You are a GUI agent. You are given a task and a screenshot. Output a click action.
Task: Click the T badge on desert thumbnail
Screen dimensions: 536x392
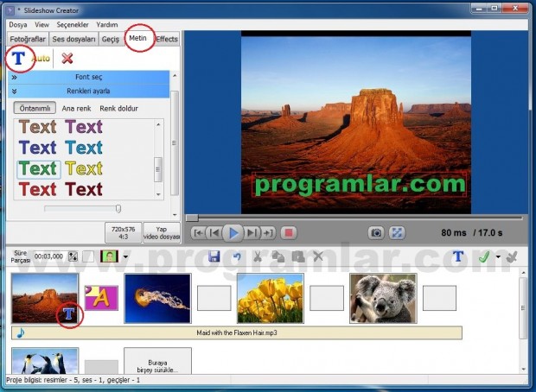tap(68, 313)
